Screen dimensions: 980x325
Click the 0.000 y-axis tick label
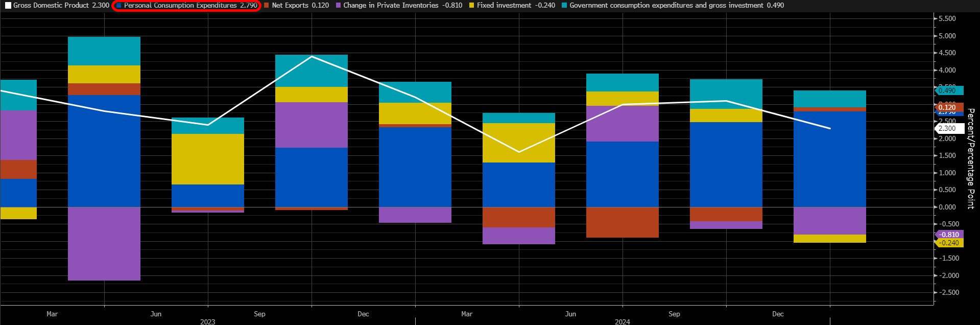(x=947, y=207)
